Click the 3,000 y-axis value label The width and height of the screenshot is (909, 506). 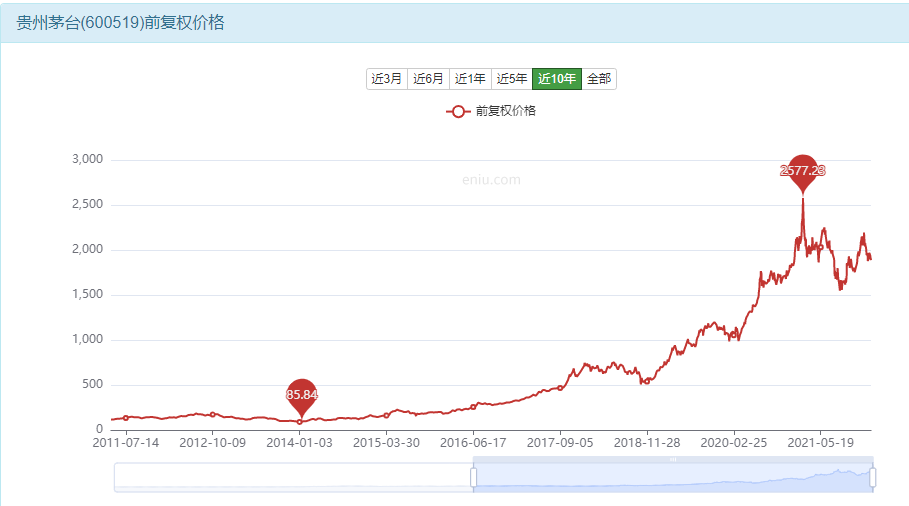click(88, 159)
